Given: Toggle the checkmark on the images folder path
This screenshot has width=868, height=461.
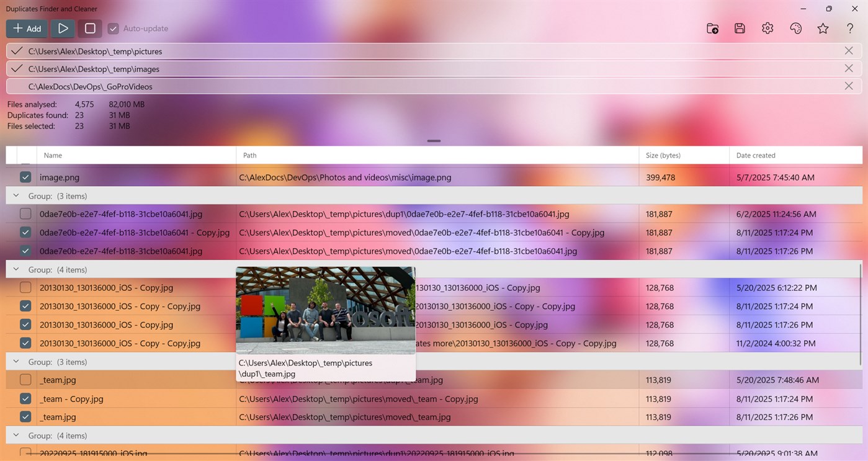Looking at the screenshot, I should click(15, 68).
